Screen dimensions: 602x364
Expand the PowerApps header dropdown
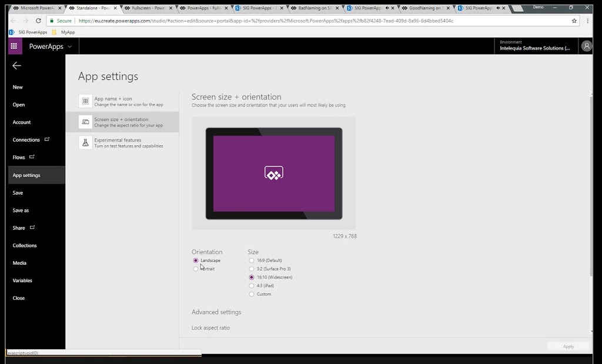pos(69,46)
